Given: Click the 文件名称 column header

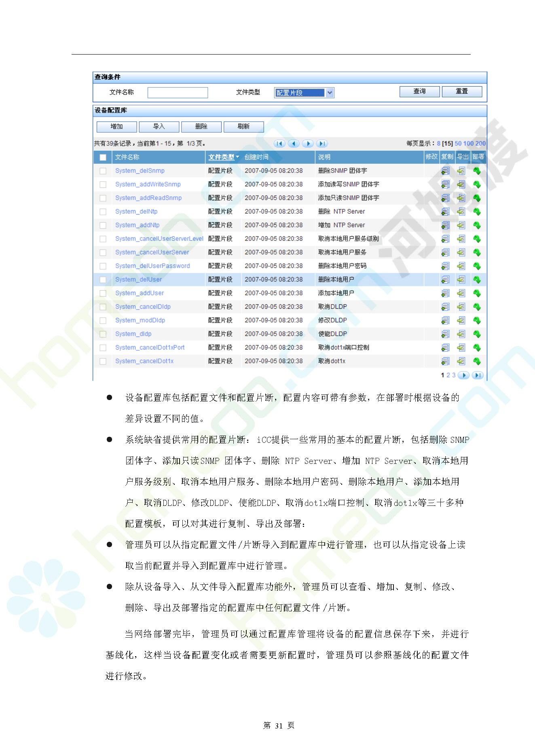Looking at the screenshot, I should pos(127,157).
